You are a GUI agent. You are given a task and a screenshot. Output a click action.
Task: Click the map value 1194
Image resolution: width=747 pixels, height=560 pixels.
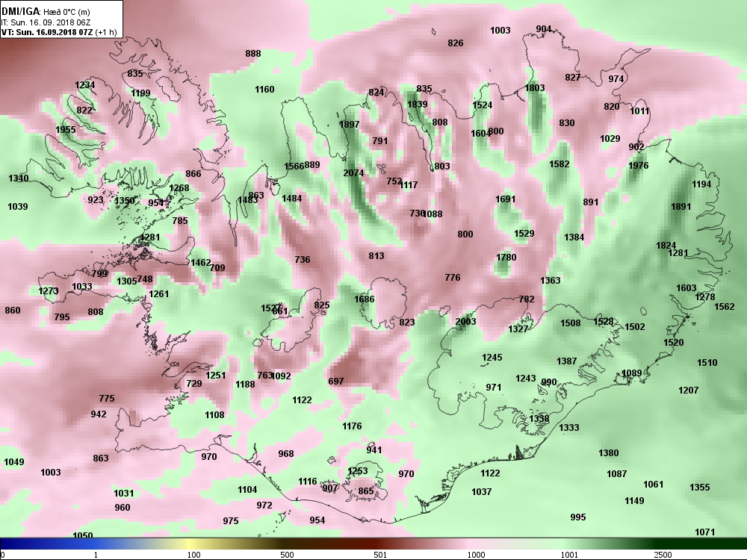click(x=701, y=184)
